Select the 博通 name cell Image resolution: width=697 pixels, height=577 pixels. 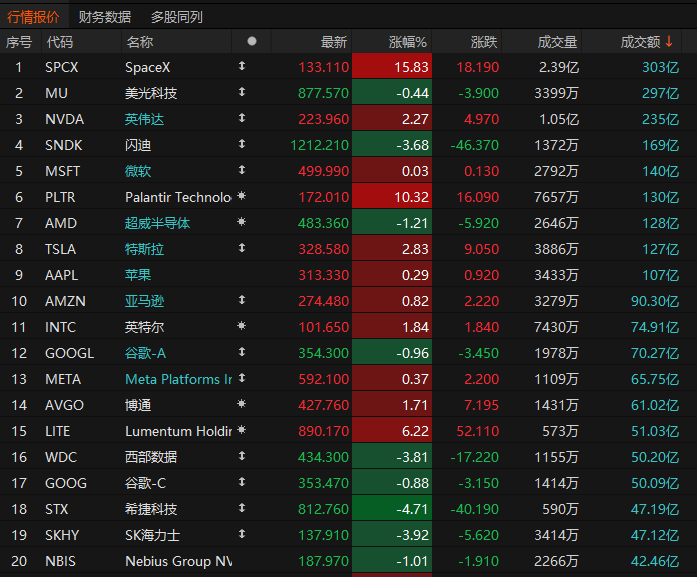click(138, 405)
